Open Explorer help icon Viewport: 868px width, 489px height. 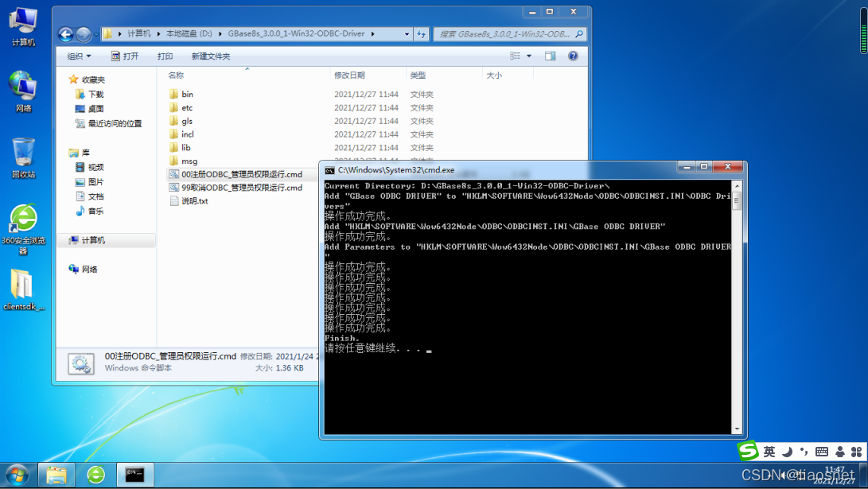tap(573, 56)
